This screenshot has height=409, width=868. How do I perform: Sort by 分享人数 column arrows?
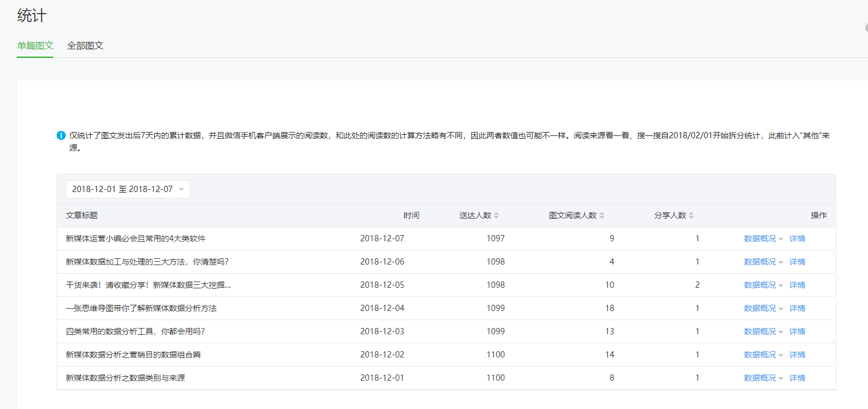691,216
